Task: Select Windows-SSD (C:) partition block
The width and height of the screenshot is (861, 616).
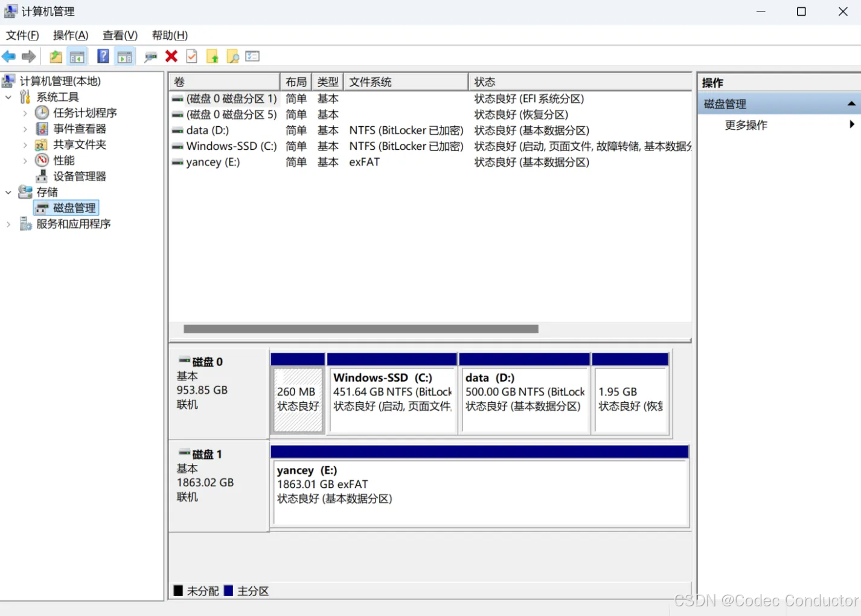Action: (x=392, y=394)
